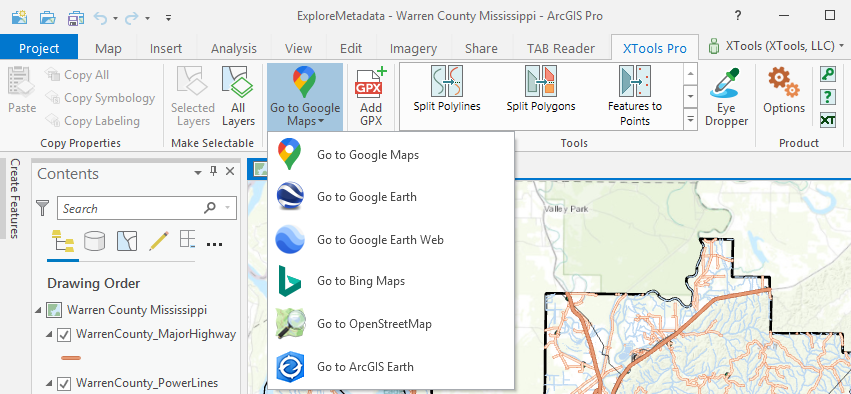This screenshot has height=394, width=851.
Task: Select List By Editing pencil icon
Action: pos(158,242)
